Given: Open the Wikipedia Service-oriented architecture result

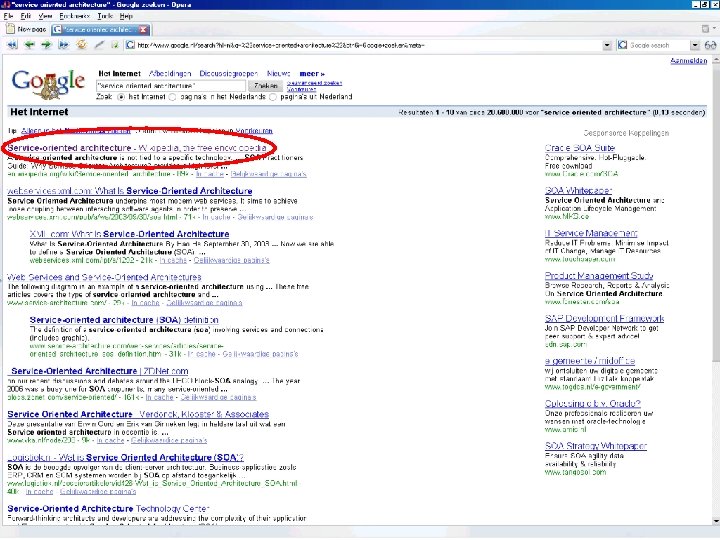Looking at the screenshot, I should [136, 148].
